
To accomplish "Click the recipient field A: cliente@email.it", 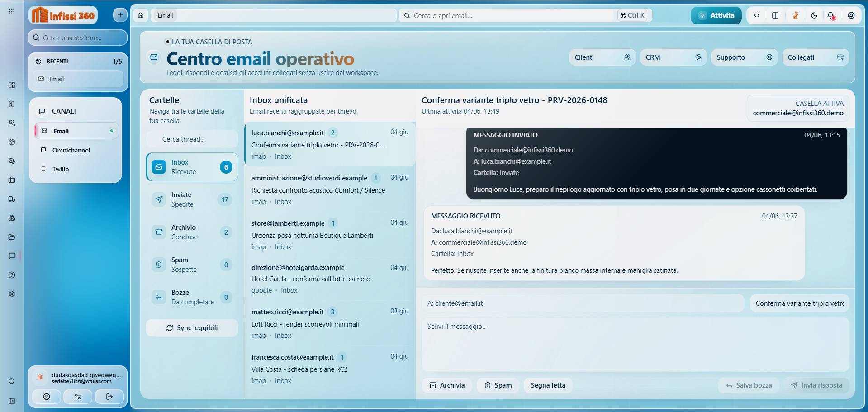I will click(x=583, y=303).
